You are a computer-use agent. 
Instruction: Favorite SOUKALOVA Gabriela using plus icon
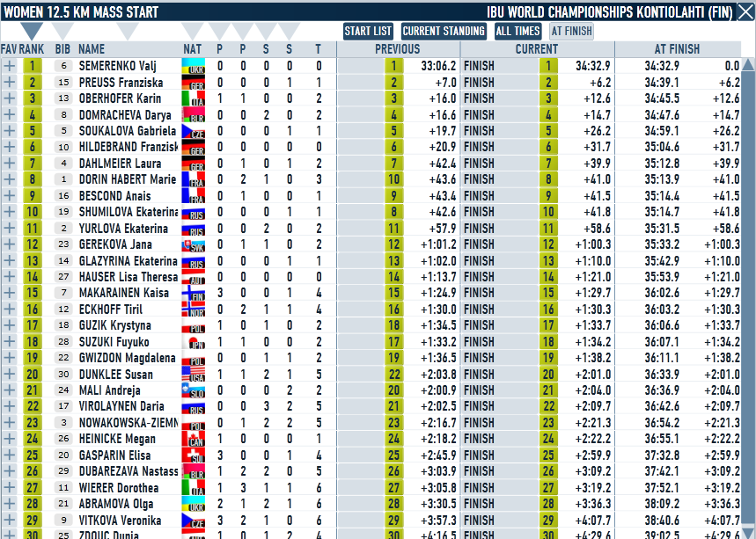[x=9, y=131]
